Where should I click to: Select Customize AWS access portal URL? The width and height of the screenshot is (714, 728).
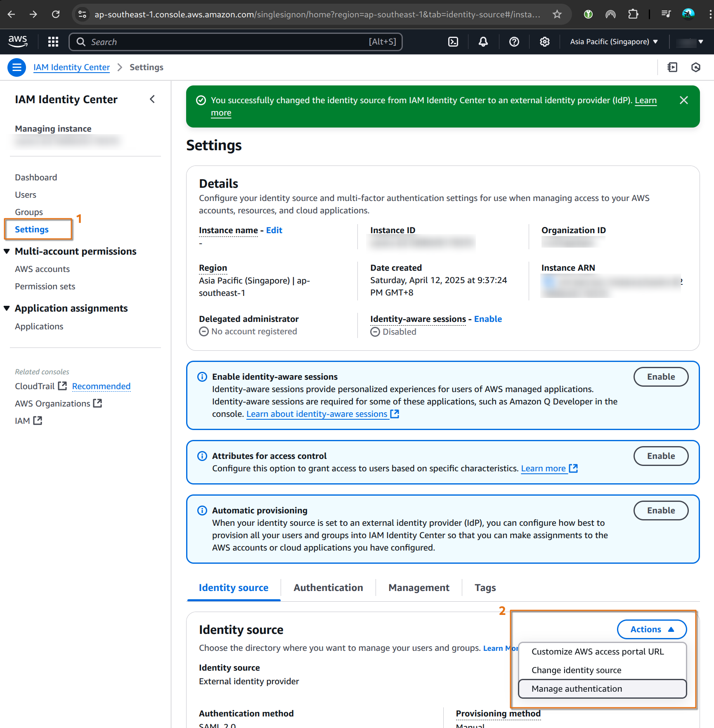pyautogui.click(x=602, y=652)
